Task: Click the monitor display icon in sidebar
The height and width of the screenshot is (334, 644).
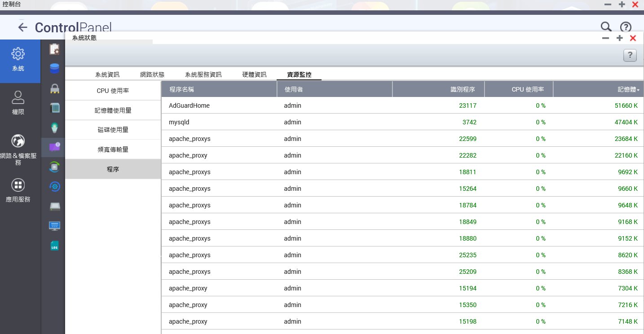Action: 54,226
